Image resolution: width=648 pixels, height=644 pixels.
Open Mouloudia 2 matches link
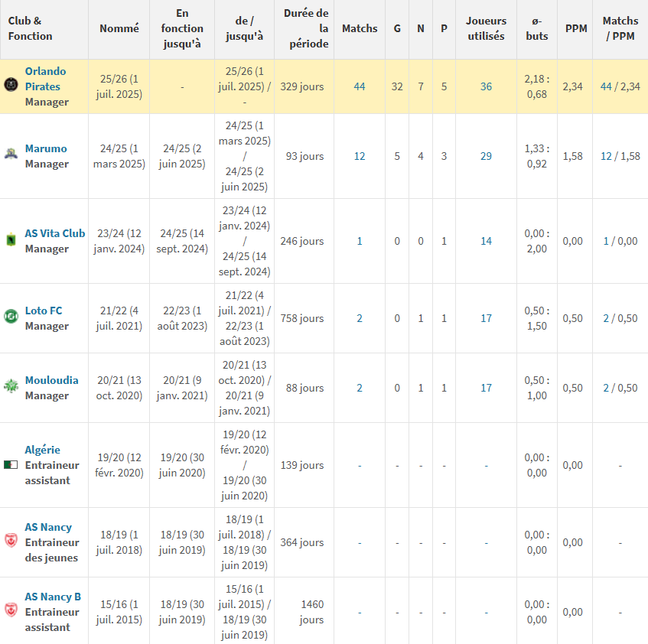coord(360,388)
